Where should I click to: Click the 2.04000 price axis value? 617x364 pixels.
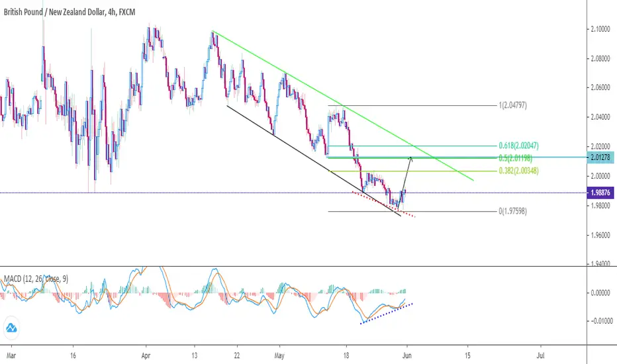(x=600, y=117)
